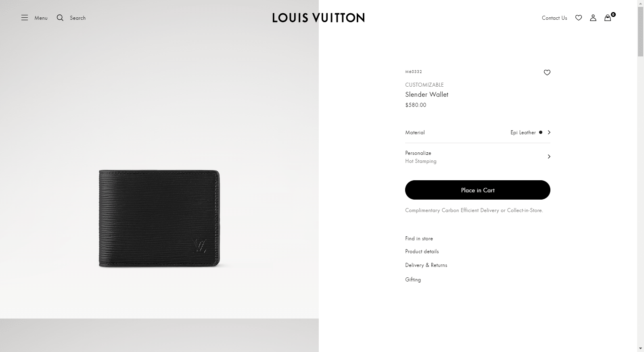Click the Louis Vuitton logo
The height and width of the screenshot is (352, 644).
[x=318, y=18]
